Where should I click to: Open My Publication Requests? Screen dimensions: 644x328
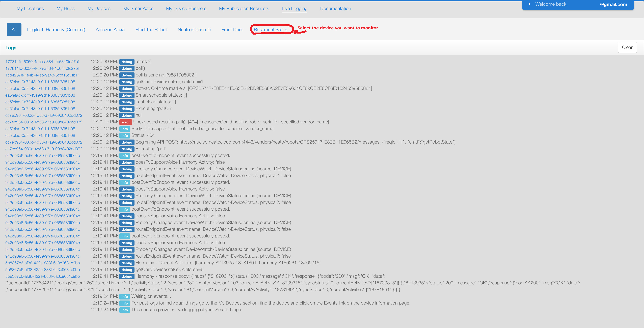pos(244,9)
